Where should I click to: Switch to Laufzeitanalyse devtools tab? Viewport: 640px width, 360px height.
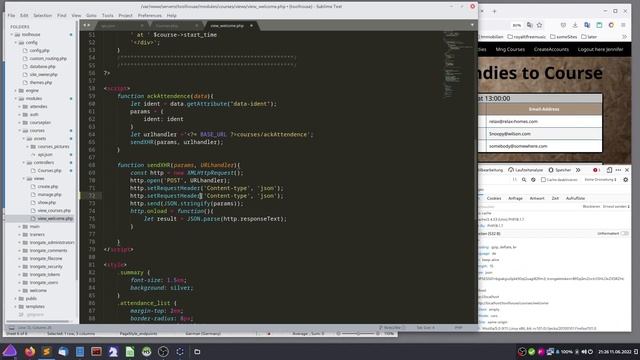tap(526, 170)
